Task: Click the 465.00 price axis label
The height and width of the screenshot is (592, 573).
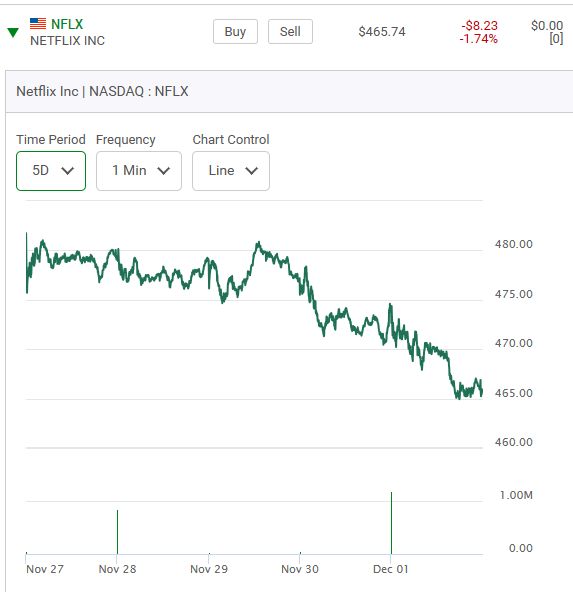Action: [514, 393]
